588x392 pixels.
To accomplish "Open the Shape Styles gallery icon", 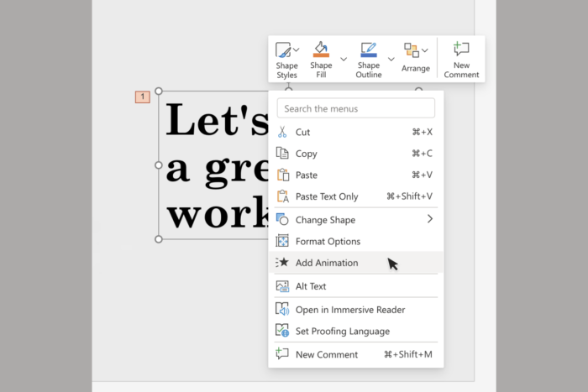I will click(283, 50).
